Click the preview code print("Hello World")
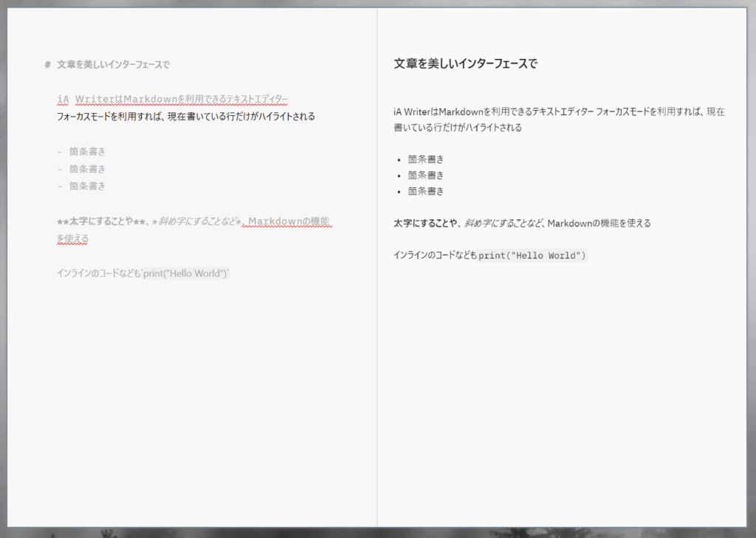756x538 pixels. (x=532, y=255)
